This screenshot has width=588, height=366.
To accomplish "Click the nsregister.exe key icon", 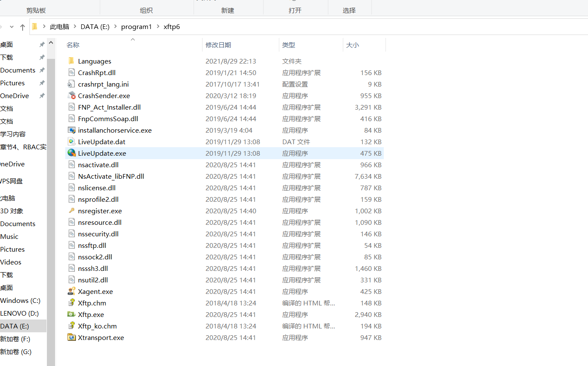I will coord(71,211).
